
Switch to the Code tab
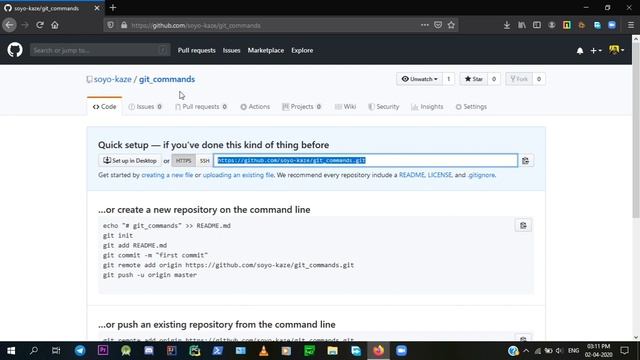point(104,107)
